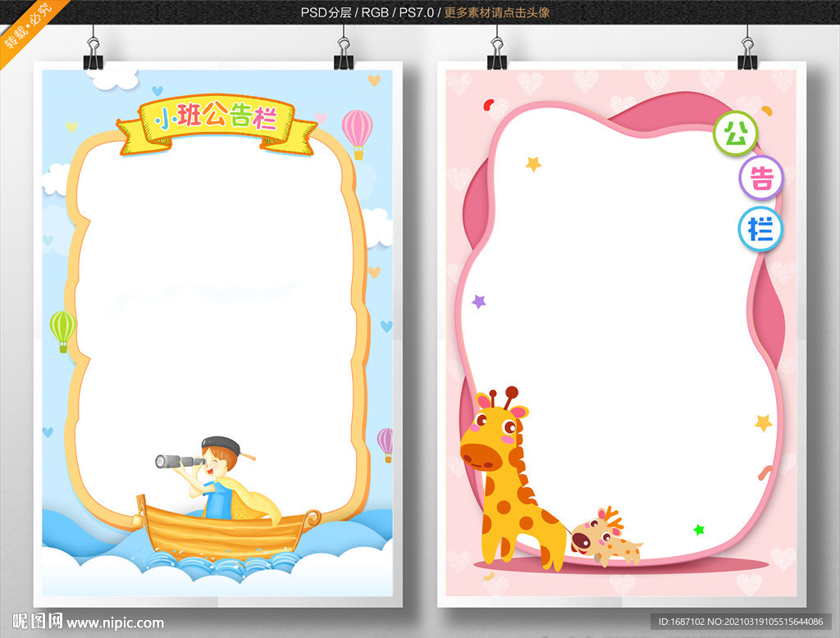
Task: Select the blue sailing-boat poster template
Action: [217, 335]
